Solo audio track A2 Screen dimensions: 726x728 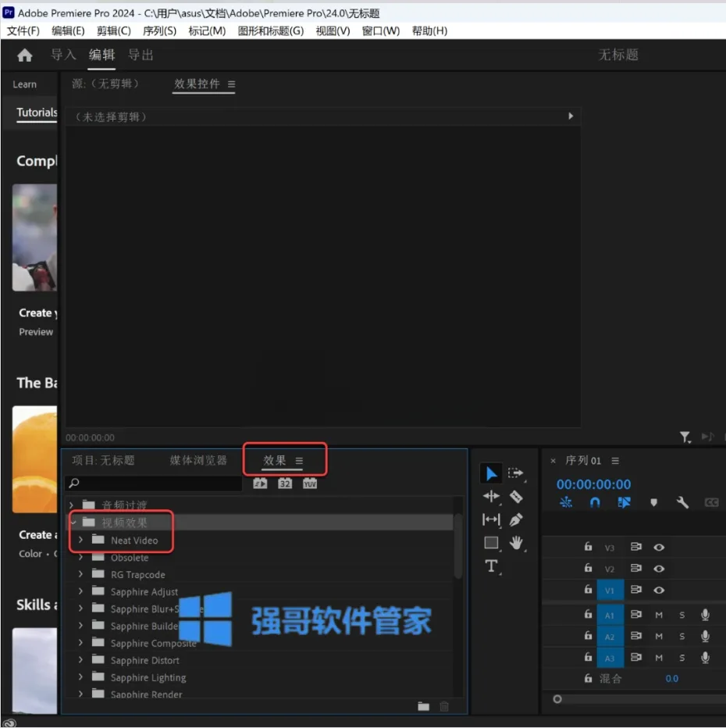click(x=682, y=637)
